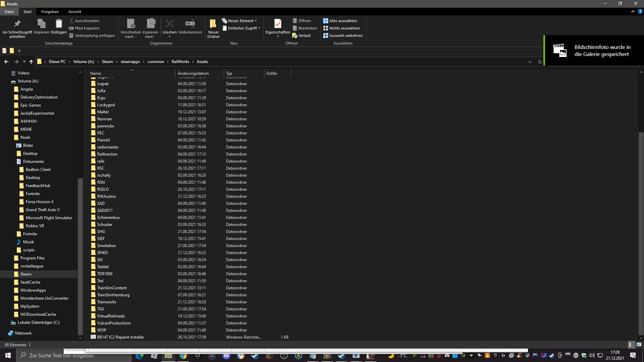Select the TrainSimContent folder

pyautogui.click(x=112, y=288)
